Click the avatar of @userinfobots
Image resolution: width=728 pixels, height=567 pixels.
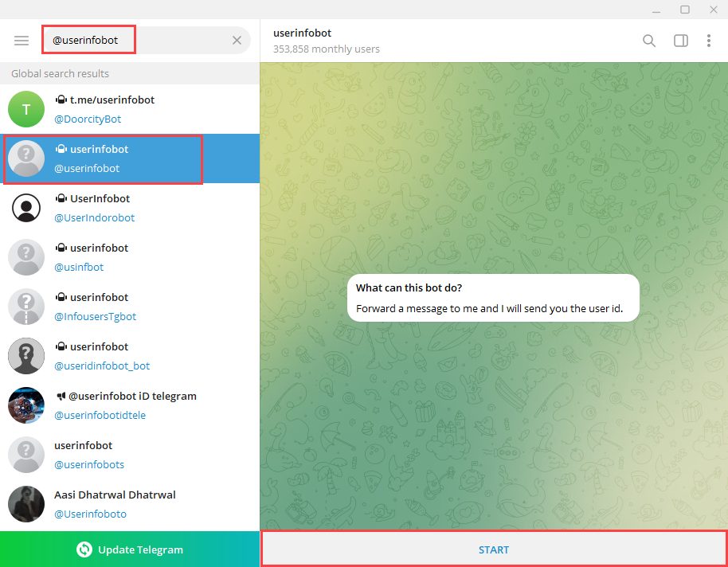(x=26, y=455)
